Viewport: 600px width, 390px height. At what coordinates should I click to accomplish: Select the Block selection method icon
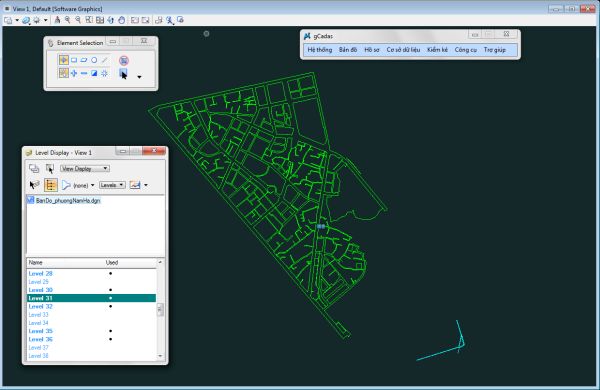[x=74, y=60]
